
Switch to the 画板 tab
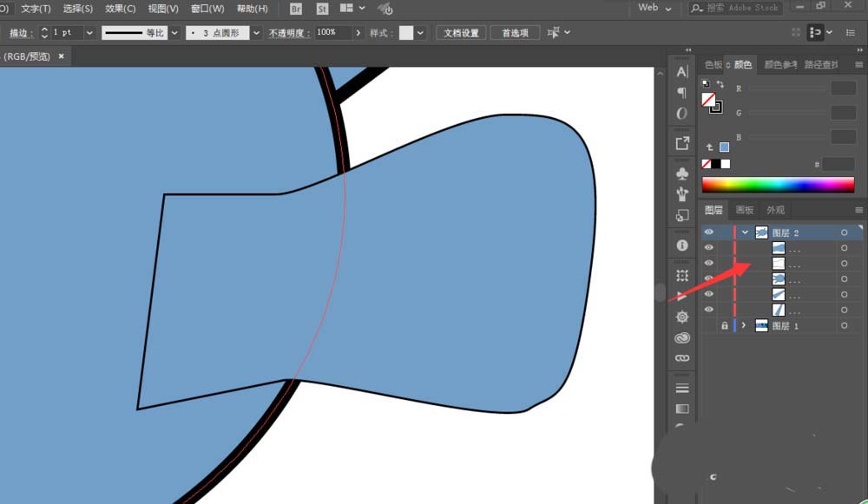click(x=745, y=210)
